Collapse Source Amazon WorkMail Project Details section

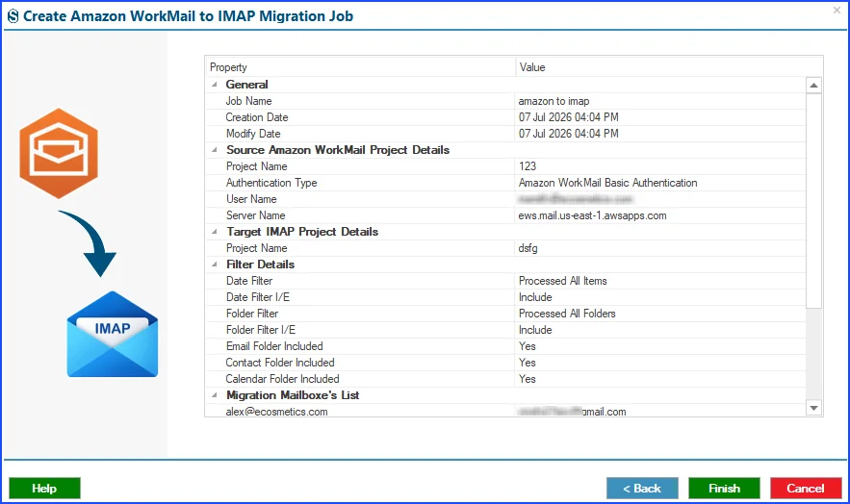(215, 150)
